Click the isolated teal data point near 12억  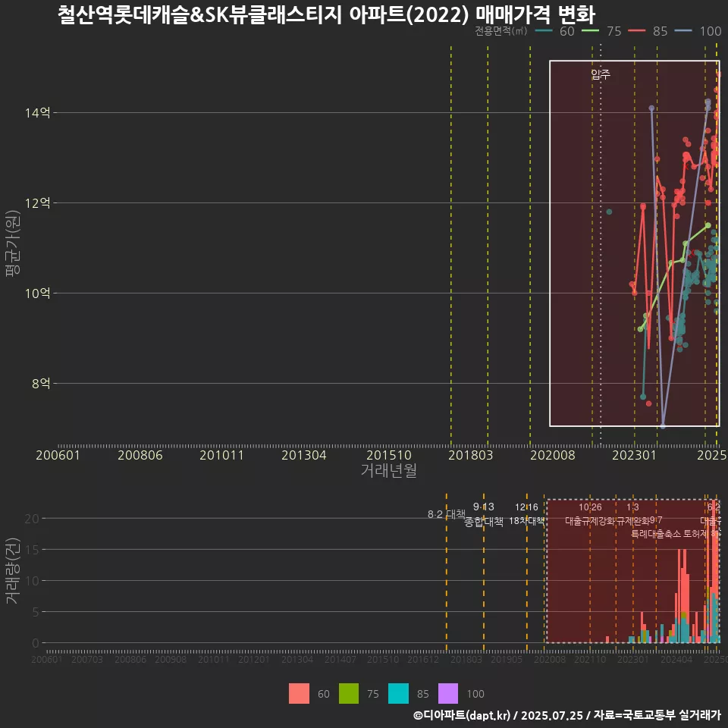tap(609, 212)
